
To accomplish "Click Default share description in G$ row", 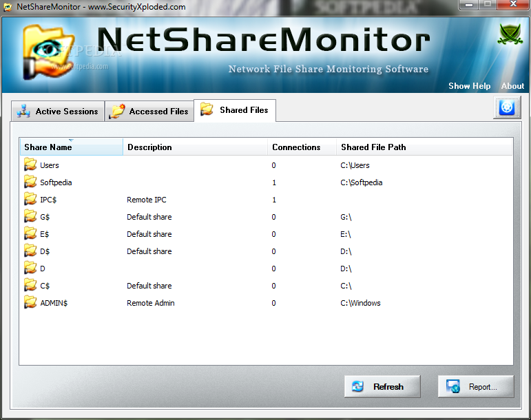I will (149, 217).
